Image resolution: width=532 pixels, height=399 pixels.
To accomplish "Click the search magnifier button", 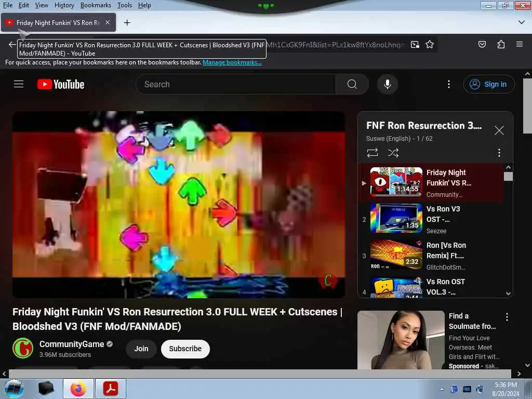I will pos(352,84).
